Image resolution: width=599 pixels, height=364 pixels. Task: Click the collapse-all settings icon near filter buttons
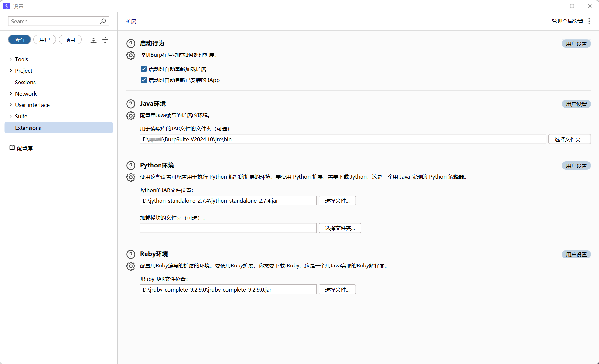[105, 39]
